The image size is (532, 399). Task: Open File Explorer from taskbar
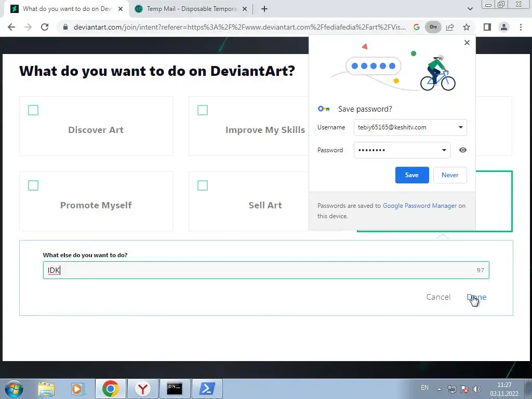pyautogui.click(x=46, y=389)
